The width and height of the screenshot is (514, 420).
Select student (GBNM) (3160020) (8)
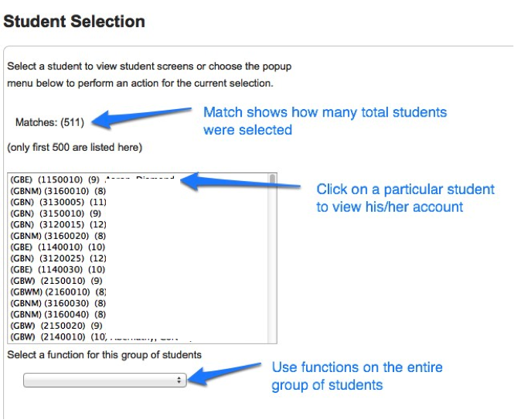pos(58,235)
